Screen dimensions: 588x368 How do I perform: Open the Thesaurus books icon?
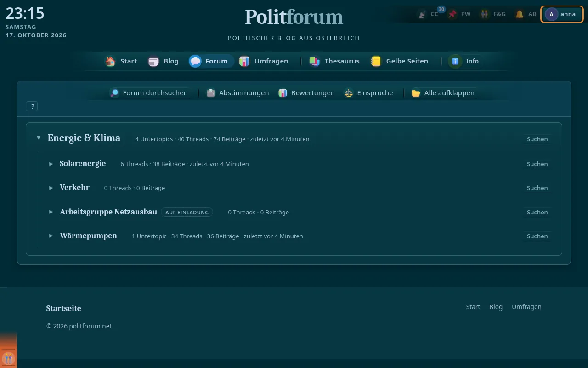pyautogui.click(x=315, y=61)
